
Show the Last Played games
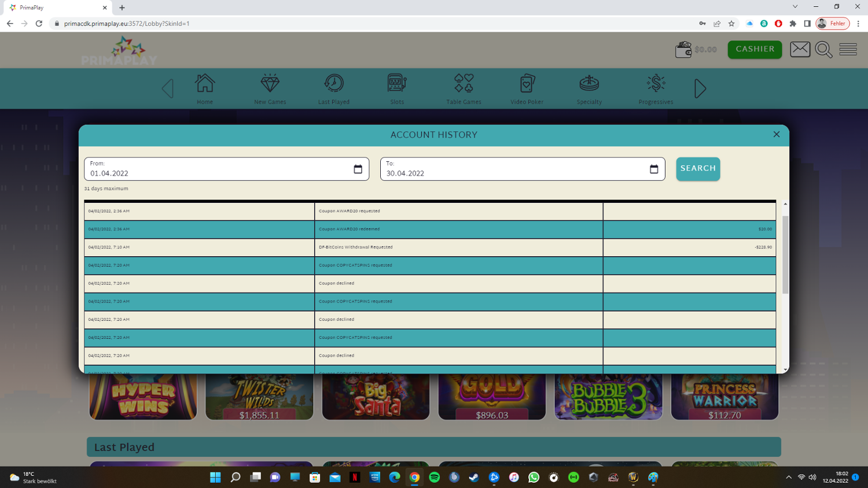(x=334, y=88)
